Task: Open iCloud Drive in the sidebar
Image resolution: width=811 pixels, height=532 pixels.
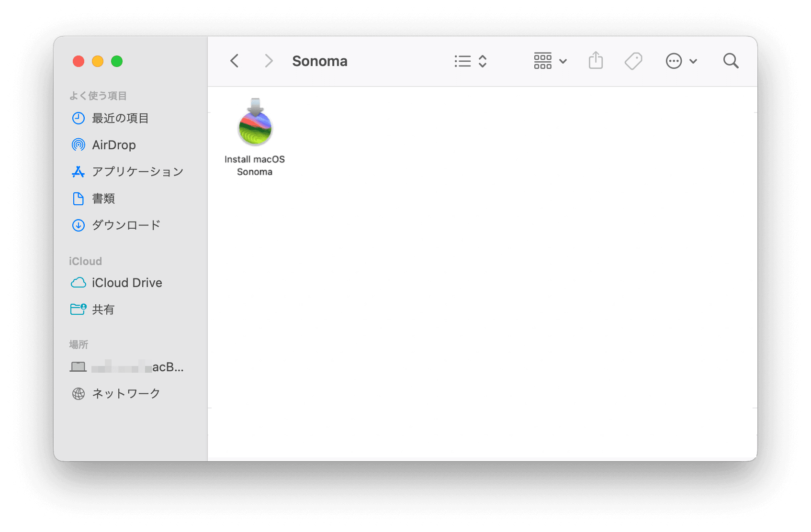Action: [x=127, y=283]
